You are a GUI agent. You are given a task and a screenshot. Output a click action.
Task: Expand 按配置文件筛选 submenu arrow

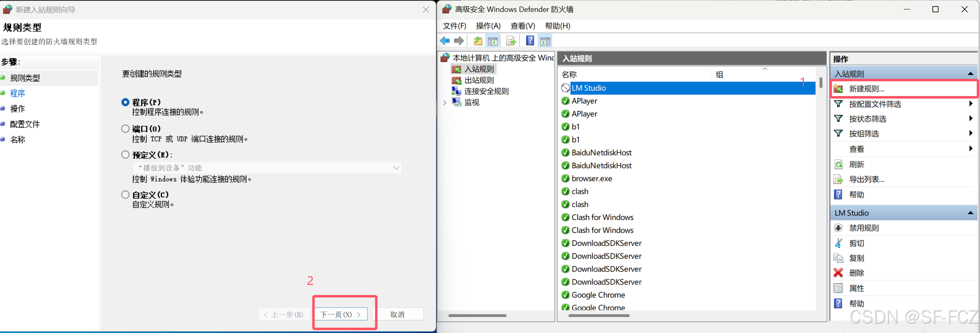coord(971,104)
